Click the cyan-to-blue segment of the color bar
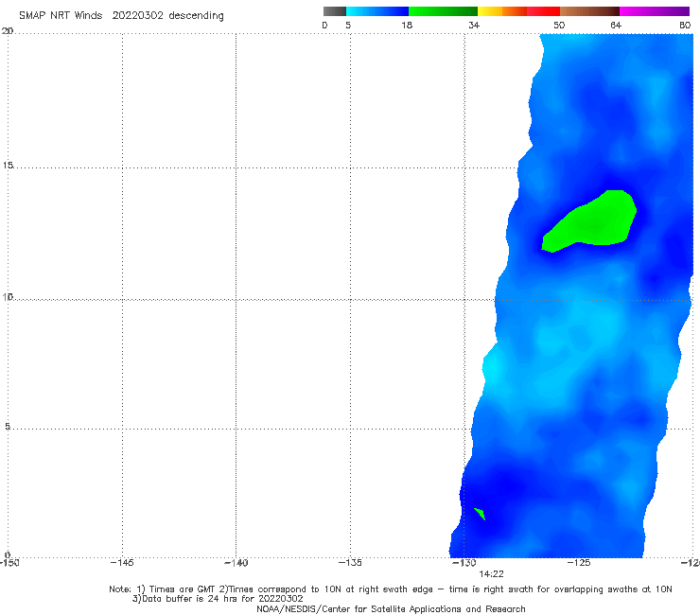This screenshot has height=615, width=700. click(x=377, y=11)
